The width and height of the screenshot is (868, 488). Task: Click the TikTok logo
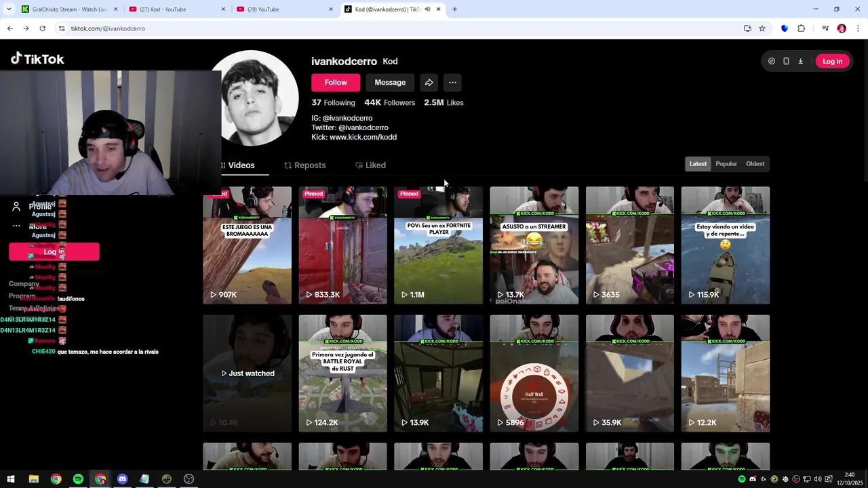coord(37,59)
